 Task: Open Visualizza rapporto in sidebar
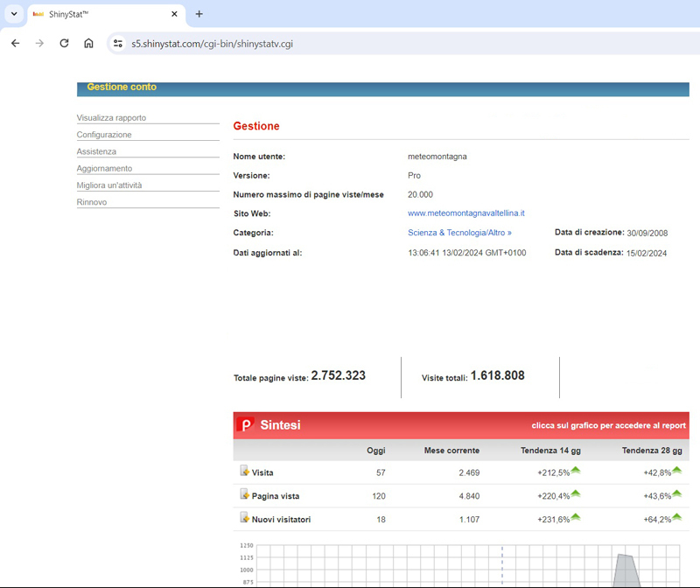click(111, 118)
